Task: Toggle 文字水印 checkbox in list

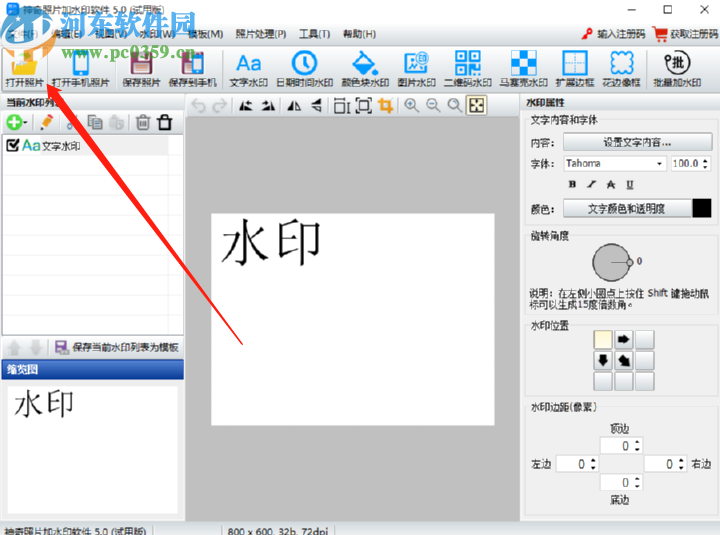Action: pos(12,146)
